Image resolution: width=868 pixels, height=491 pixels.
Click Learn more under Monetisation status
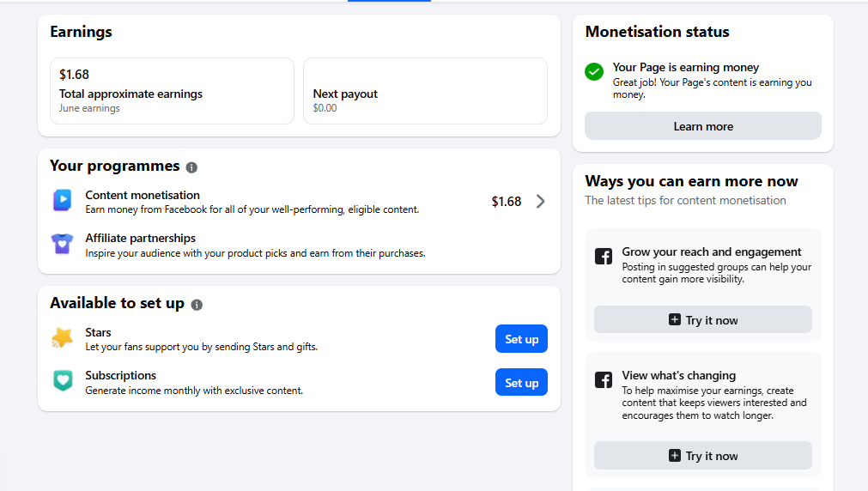(x=703, y=126)
